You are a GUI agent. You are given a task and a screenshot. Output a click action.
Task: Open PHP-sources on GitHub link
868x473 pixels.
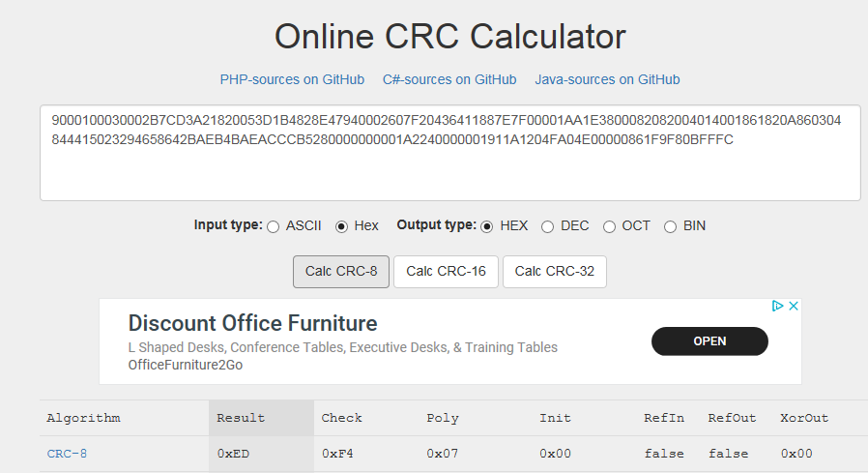point(292,79)
